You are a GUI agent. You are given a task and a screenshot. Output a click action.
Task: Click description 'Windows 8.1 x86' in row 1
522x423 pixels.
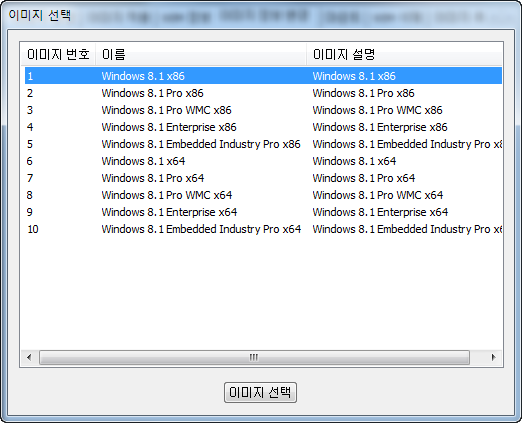(354, 76)
